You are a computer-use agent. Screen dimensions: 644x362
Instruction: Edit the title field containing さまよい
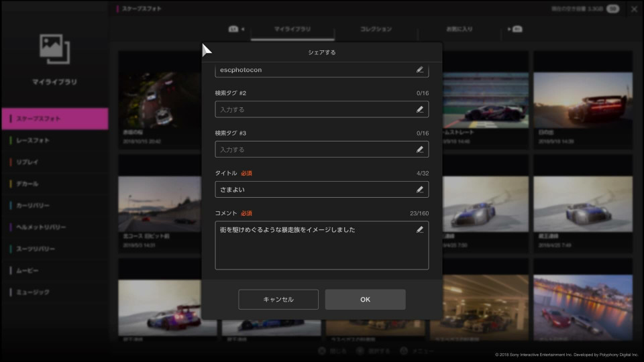321,190
